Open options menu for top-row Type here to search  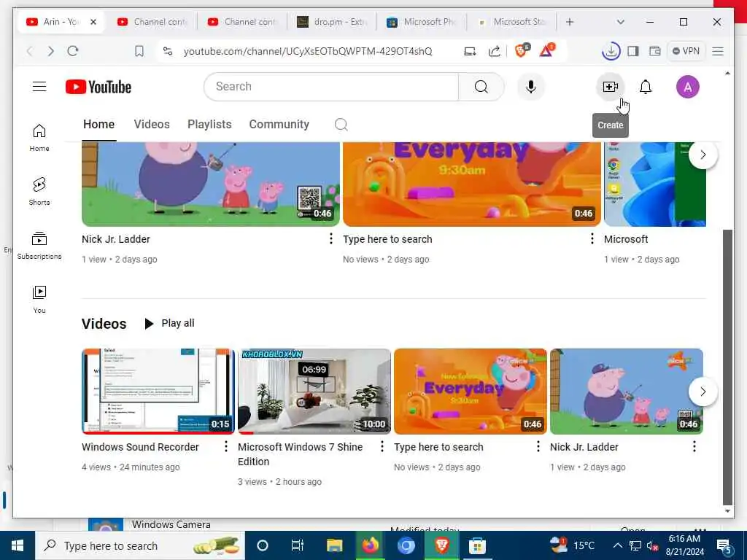[x=592, y=238]
